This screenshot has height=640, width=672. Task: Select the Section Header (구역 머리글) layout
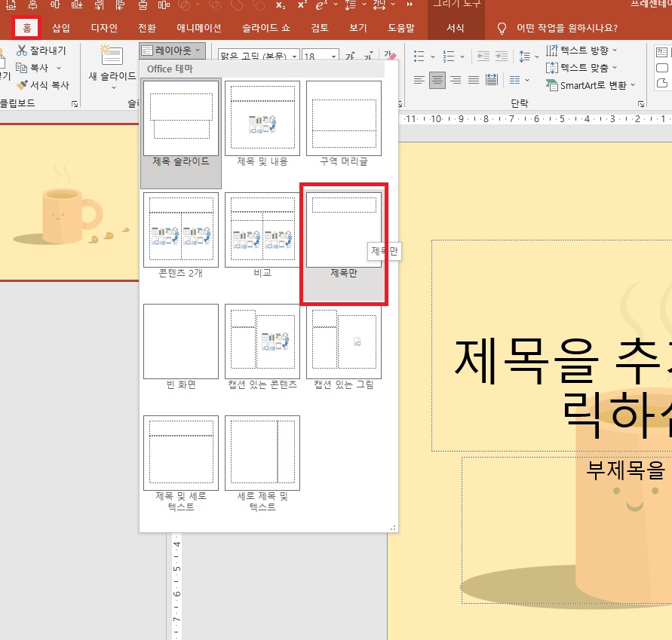click(344, 124)
